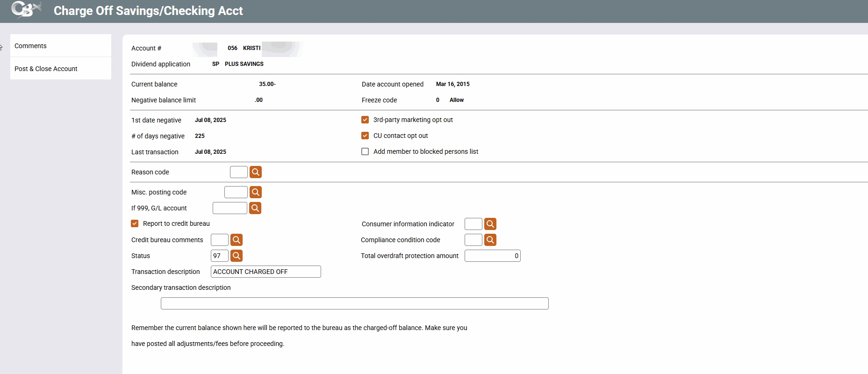Screen dimensions: 868x374
Task: Select the Total overdraft protection amount field
Action: coord(492,256)
